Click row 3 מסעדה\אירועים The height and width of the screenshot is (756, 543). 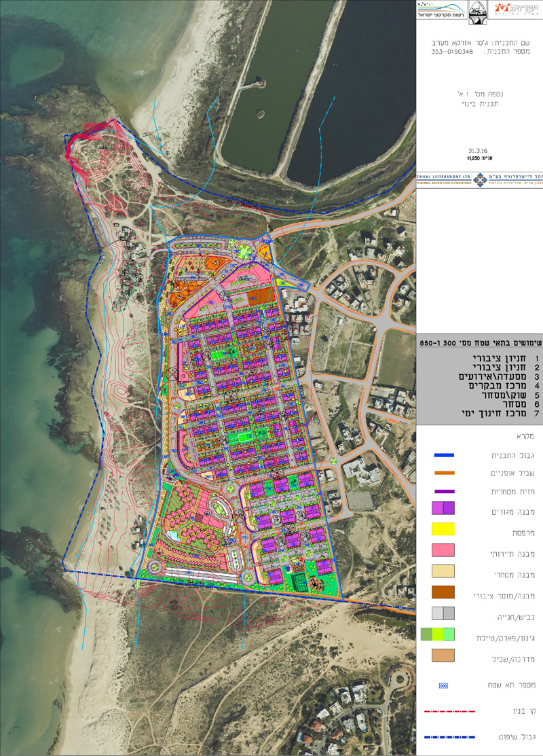pyautogui.click(x=499, y=377)
